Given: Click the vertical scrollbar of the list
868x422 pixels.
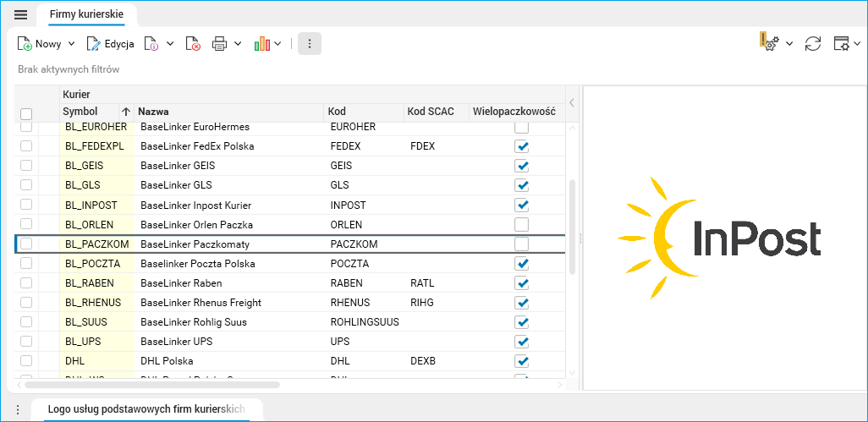Looking at the screenshot, I should [573, 227].
